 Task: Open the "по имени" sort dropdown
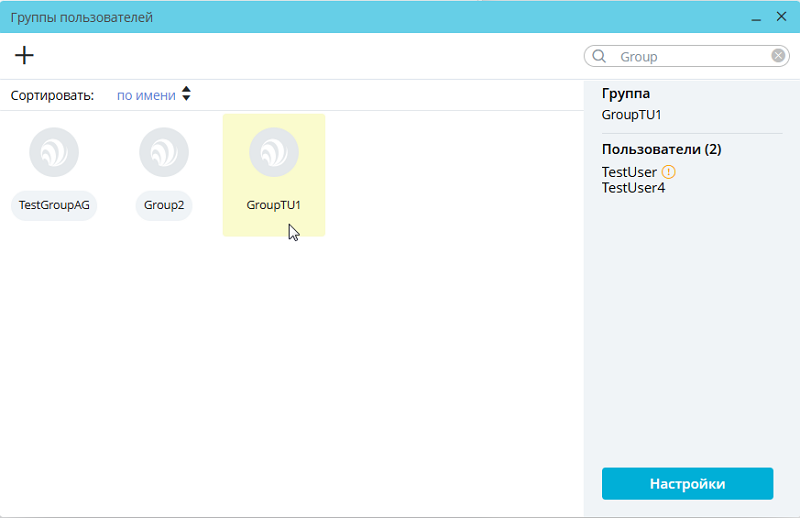click(x=146, y=96)
